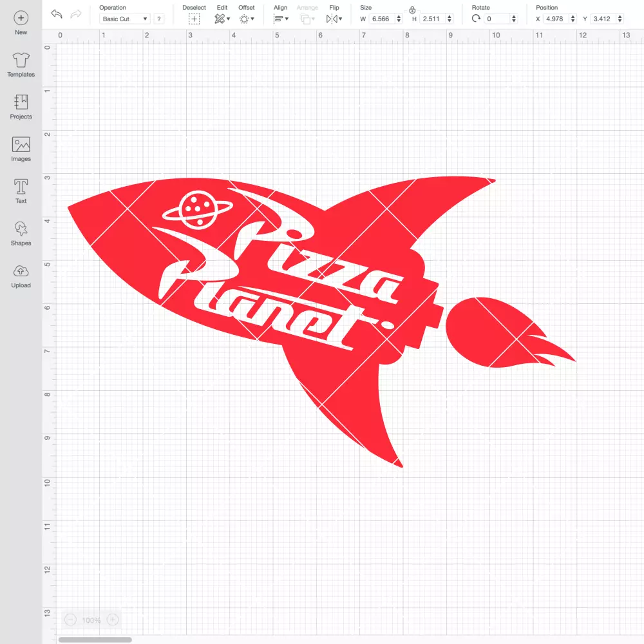Adjust the Y position stepper arrows

coord(620,19)
